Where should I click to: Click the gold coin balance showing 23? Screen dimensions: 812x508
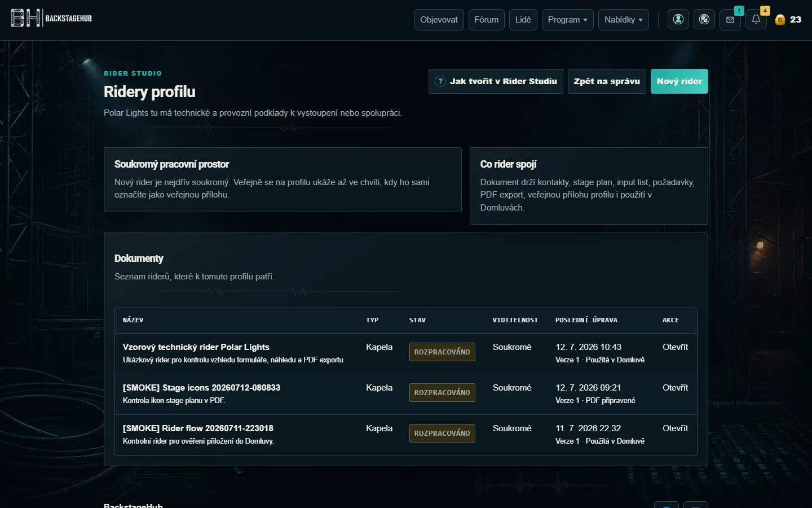788,20
